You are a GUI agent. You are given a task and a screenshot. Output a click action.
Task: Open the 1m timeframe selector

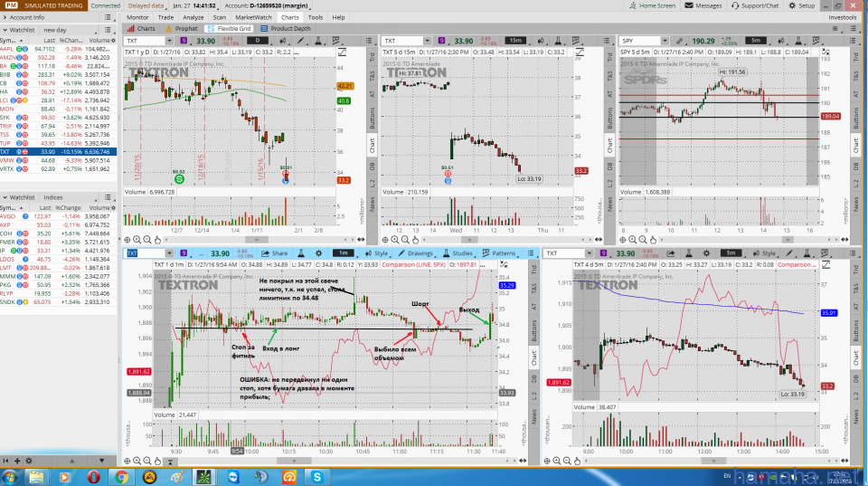tap(344, 253)
